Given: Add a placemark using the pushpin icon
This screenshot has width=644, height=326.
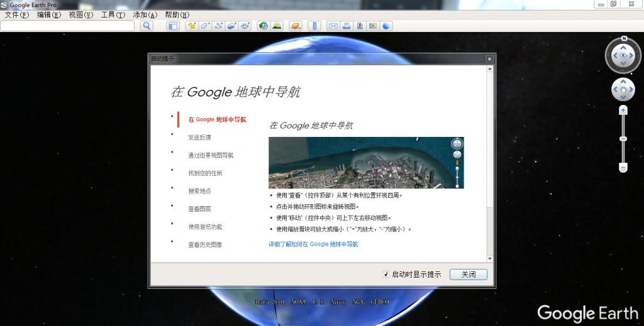Looking at the screenshot, I should [x=192, y=26].
